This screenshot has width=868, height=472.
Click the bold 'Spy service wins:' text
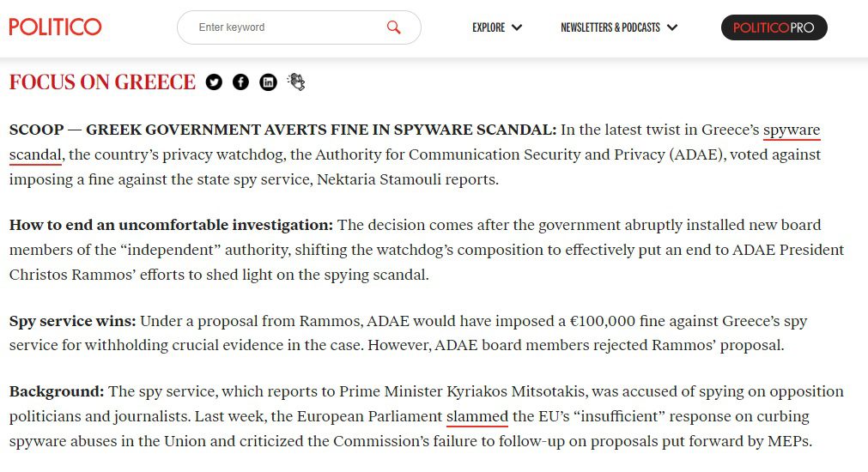click(x=72, y=322)
